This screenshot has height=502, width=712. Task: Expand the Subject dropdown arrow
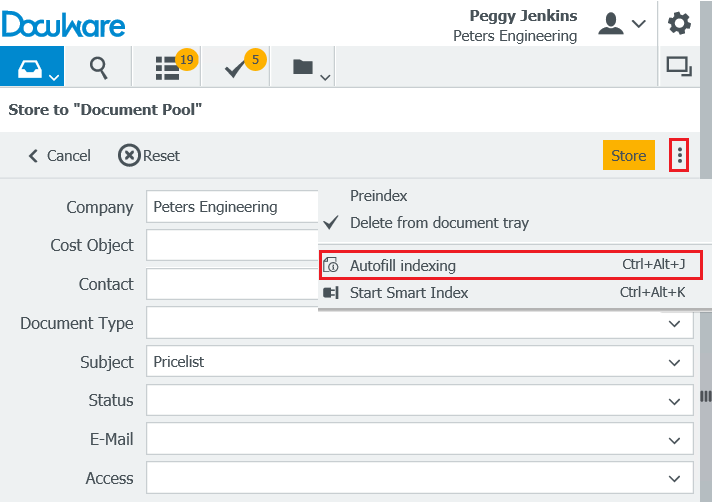pos(674,362)
